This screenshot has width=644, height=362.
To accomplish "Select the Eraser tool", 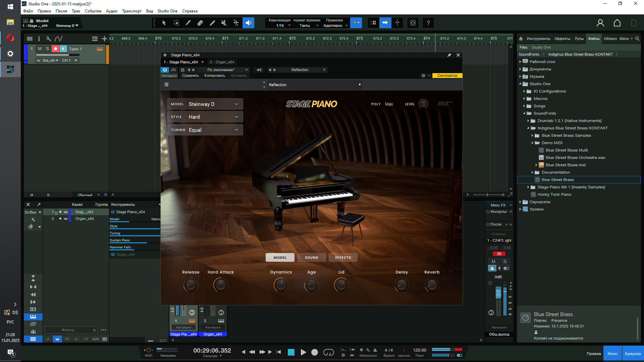I will point(200,23).
